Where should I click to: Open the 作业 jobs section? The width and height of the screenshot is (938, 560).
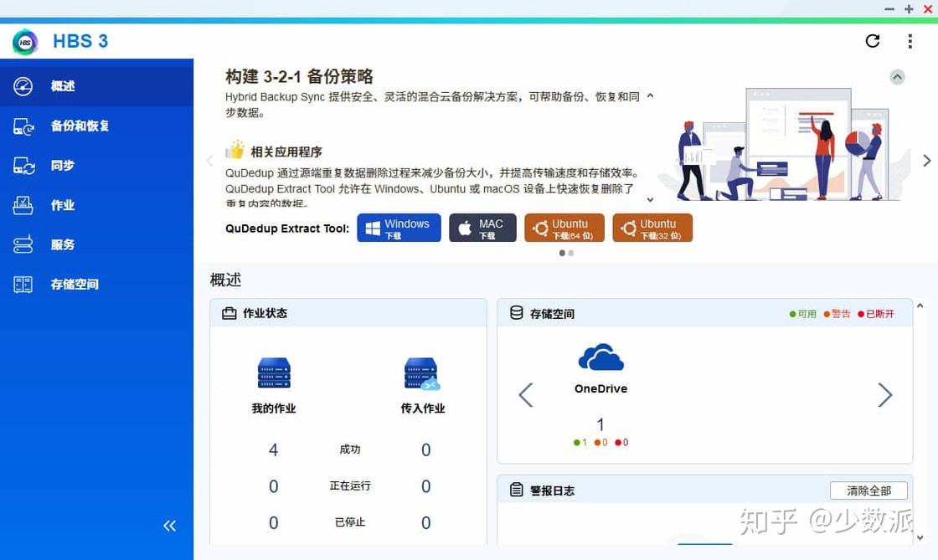(x=97, y=205)
